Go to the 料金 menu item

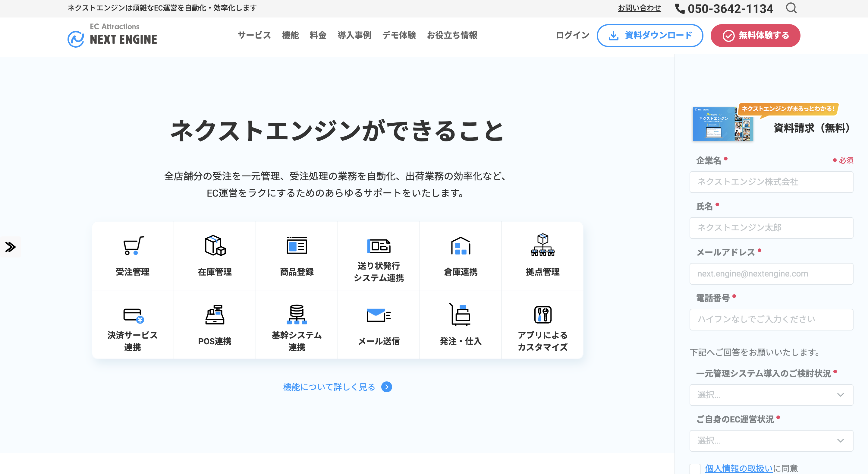pos(318,35)
